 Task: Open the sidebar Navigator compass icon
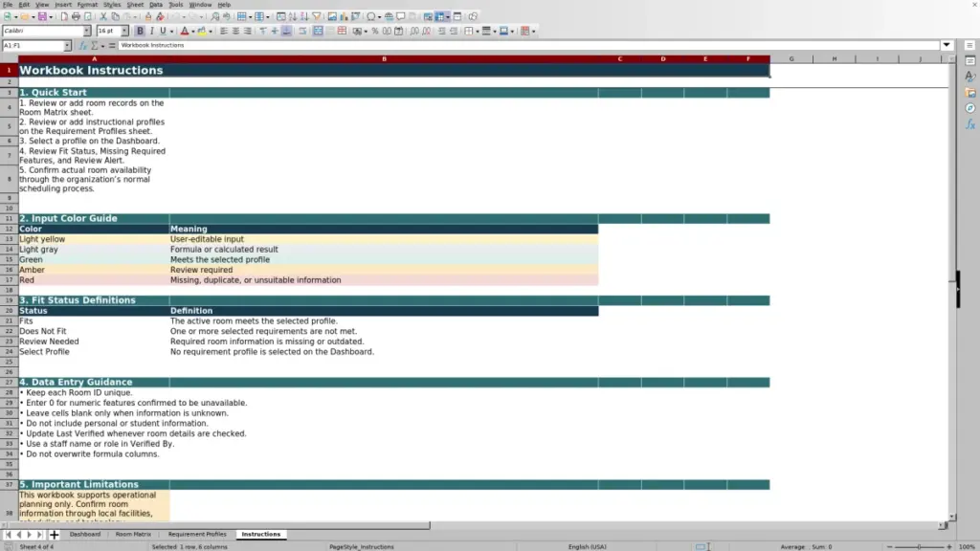970,108
